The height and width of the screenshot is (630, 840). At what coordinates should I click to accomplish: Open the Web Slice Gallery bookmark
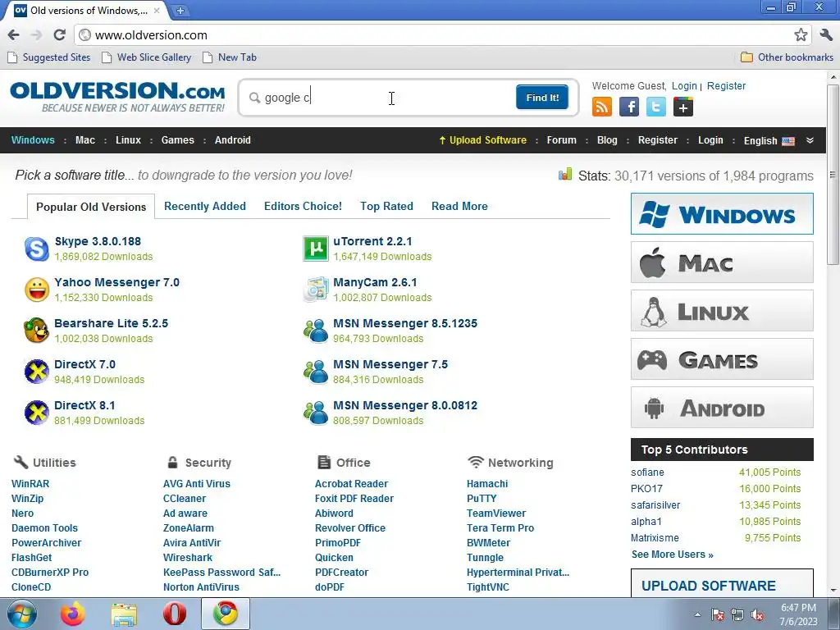coord(146,57)
